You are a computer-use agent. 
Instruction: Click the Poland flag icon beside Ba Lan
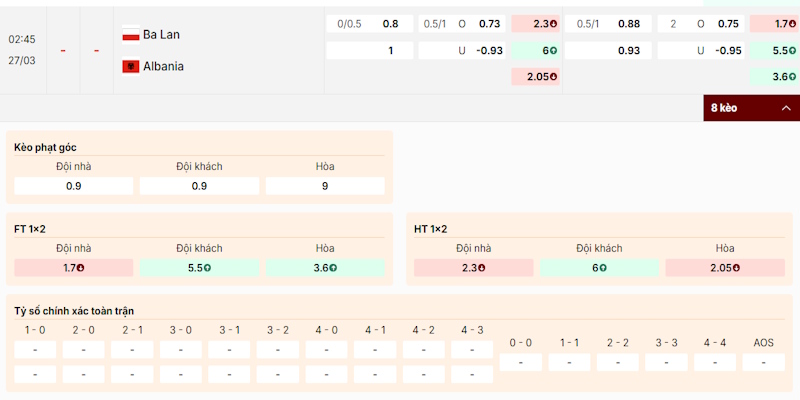tap(130, 34)
